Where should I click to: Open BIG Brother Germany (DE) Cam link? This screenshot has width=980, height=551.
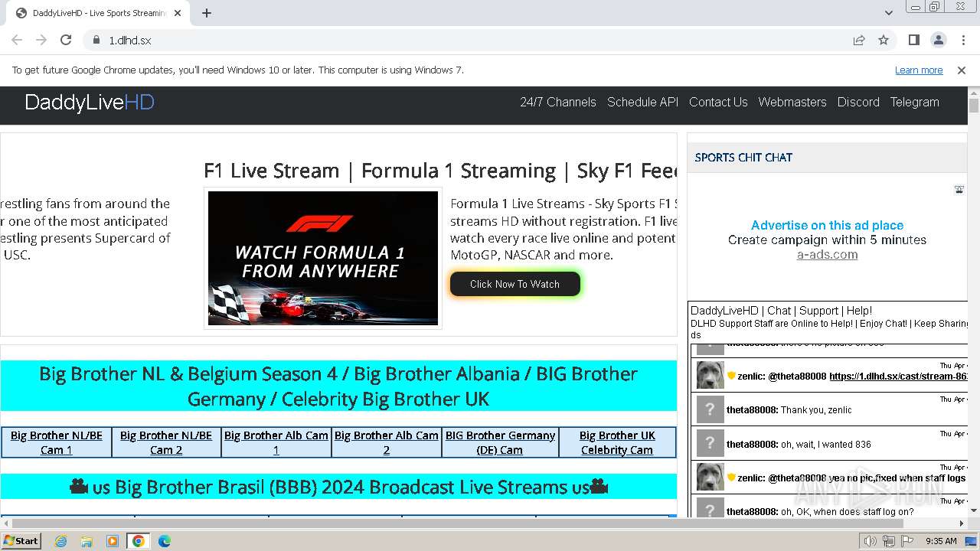(500, 442)
